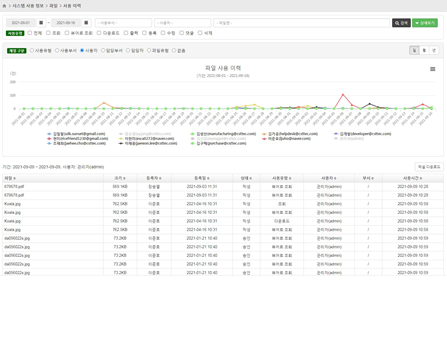
Task: Click the 검색 search button
Action: pos(401,23)
